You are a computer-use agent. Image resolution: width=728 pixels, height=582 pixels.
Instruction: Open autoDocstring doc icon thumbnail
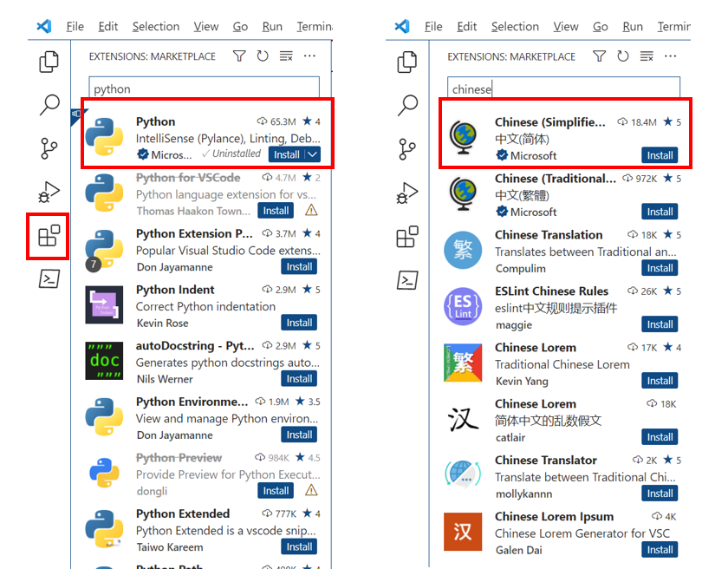(105, 361)
